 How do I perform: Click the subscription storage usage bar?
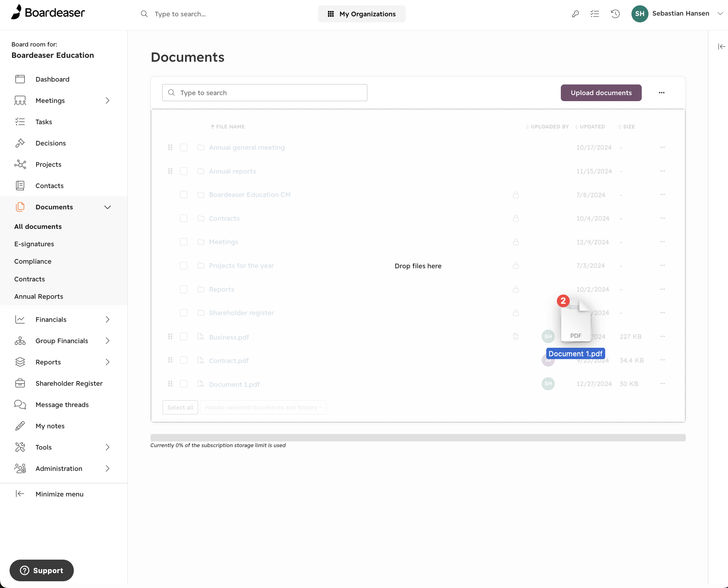[x=418, y=438]
